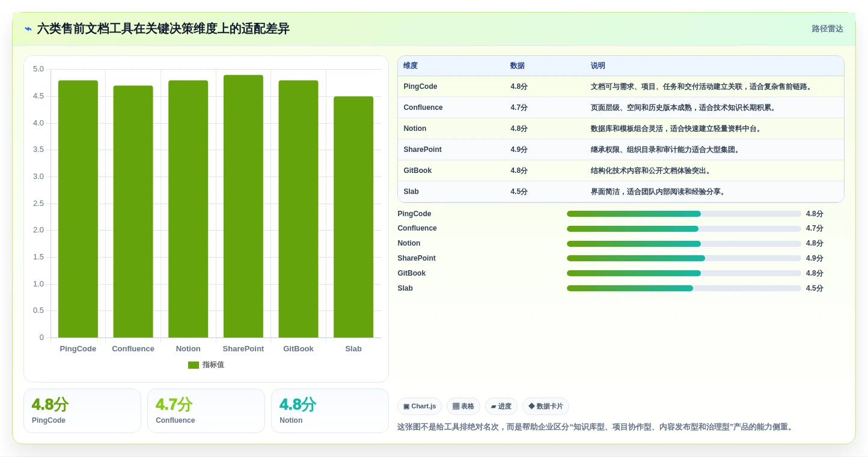This screenshot has width=868, height=457.
Task: Click the 路径雷达 label in the header
Action: click(827, 29)
